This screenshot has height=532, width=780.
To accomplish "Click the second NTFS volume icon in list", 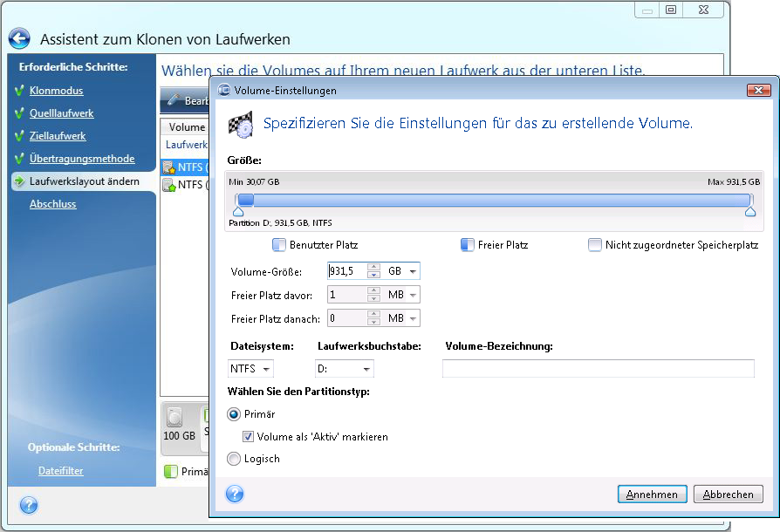I will coord(169,185).
